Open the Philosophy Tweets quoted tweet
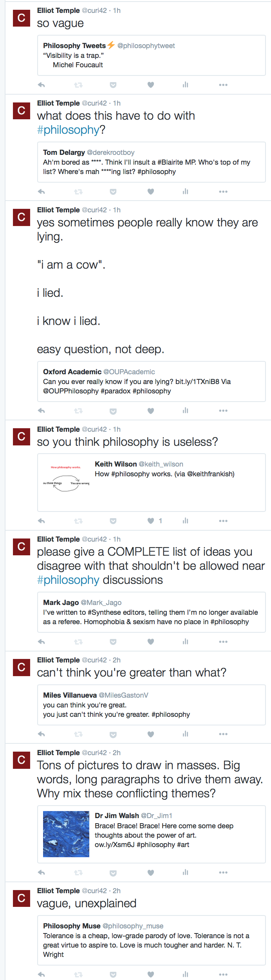This screenshot has width=271, height=980. [152, 56]
